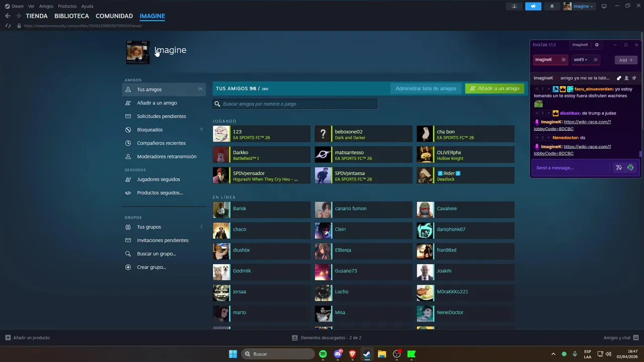644x362 pixels.
Task: Close the ssnt1i chat tab in KickTalk
Action: point(596,60)
